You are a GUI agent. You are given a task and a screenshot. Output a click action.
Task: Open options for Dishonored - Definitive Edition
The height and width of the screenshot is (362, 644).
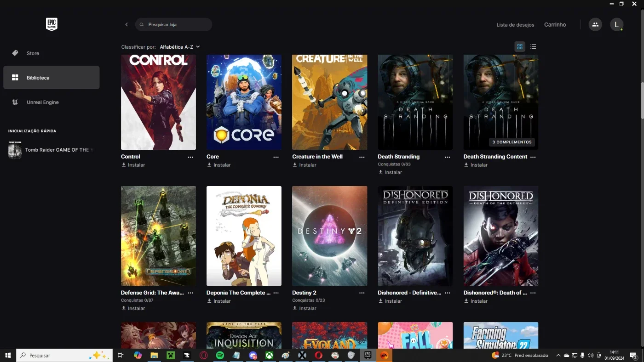tap(447, 293)
